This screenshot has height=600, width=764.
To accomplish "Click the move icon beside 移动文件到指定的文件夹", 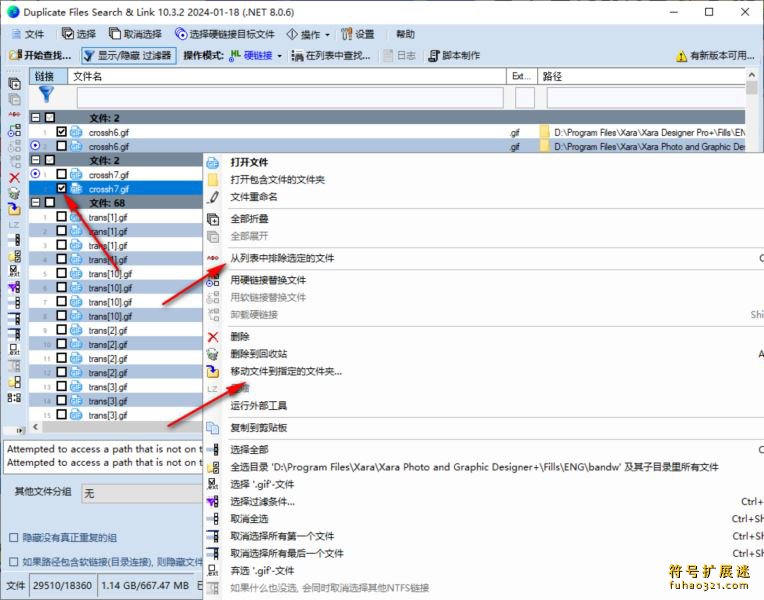I will [x=213, y=371].
